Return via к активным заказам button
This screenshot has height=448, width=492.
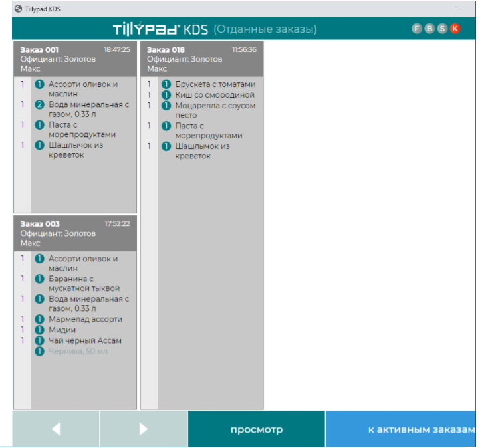(x=401, y=429)
